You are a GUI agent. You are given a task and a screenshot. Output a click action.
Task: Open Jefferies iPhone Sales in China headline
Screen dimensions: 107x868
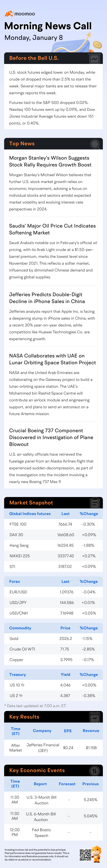[47, 298]
